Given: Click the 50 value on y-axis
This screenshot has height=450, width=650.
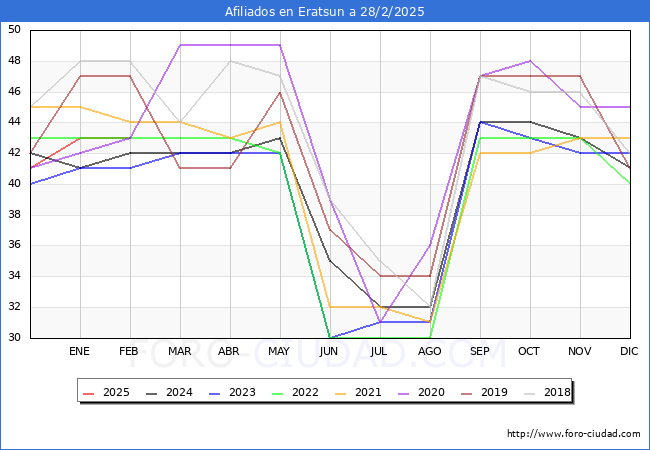Looking at the screenshot, I should [x=14, y=29].
